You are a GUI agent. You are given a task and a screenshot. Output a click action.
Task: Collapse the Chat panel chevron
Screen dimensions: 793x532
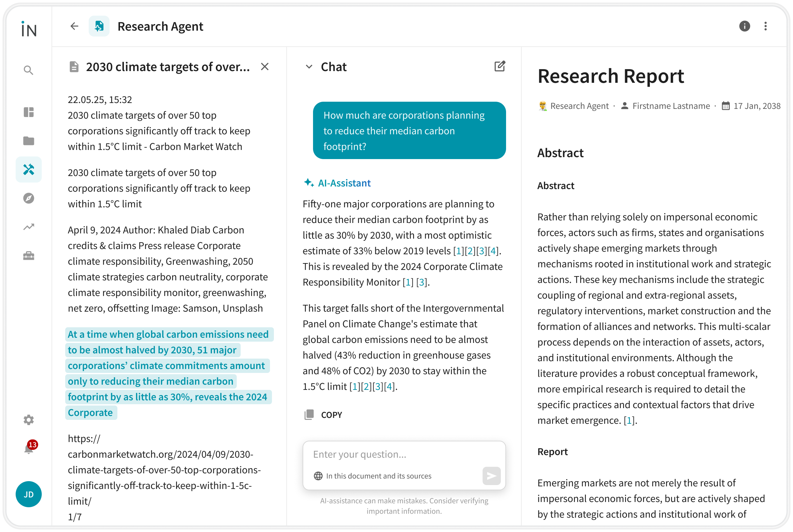tap(309, 67)
